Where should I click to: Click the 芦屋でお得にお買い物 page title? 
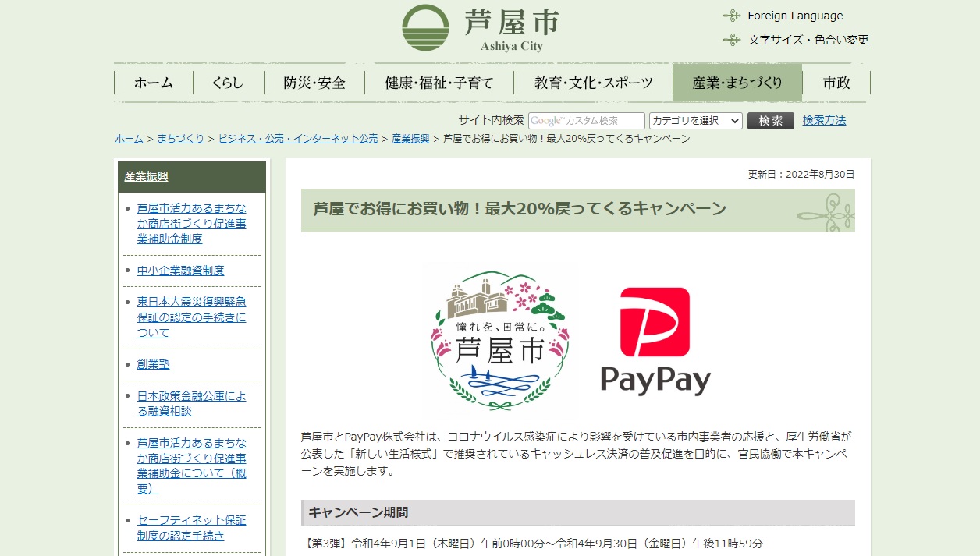(520, 209)
